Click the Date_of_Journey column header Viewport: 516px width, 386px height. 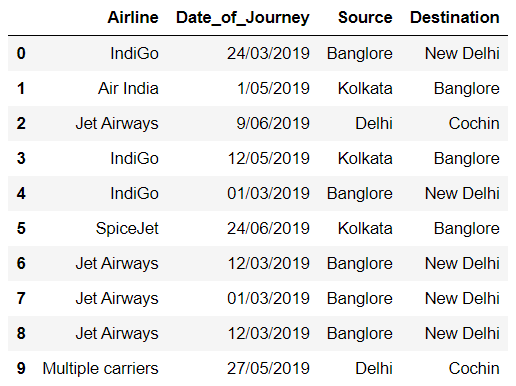click(x=243, y=18)
